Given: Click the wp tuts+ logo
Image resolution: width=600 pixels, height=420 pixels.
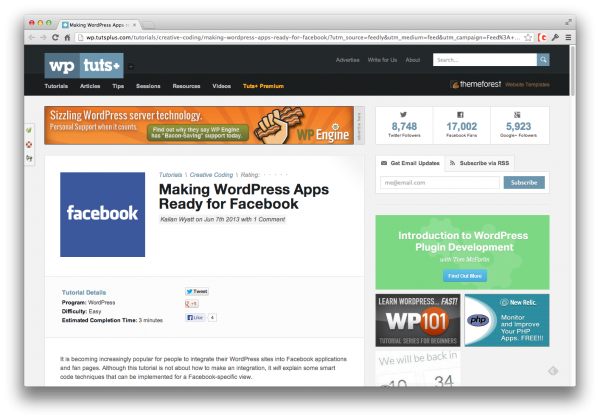Looking at the screenshot, I should coord(84,65).
